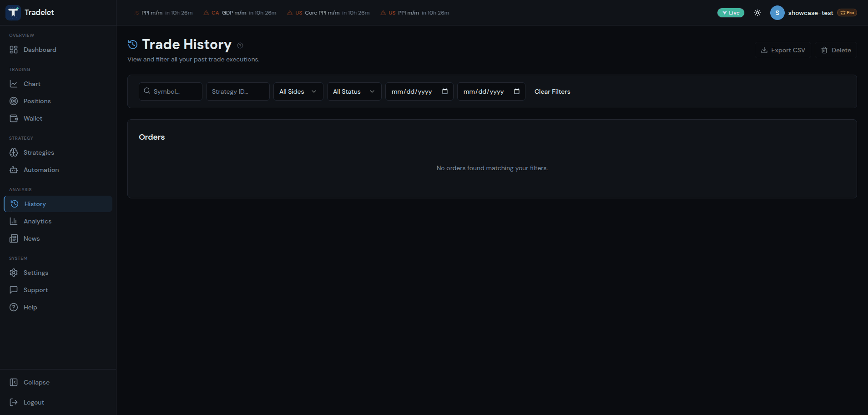Open the All Sides dropdown
868x415 pixels.
coord(298,91)
